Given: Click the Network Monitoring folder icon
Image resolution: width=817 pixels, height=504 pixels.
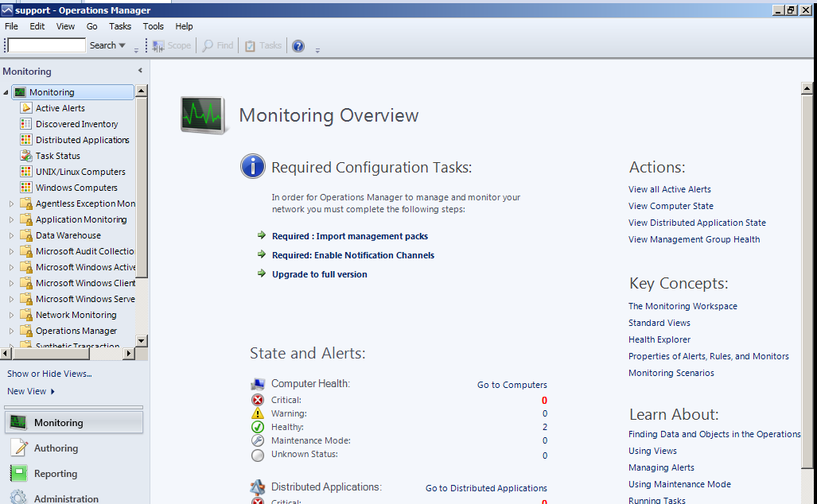Looking at the screenshot, I should (25, 315).
